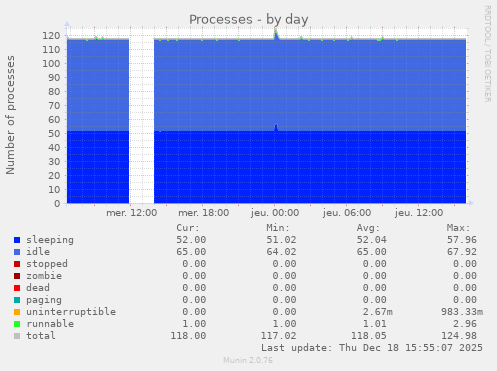The width and height of the screenshot is (497, 371).
Task: Click the 'dead' legend label
Action: click(x=38, y=288)
